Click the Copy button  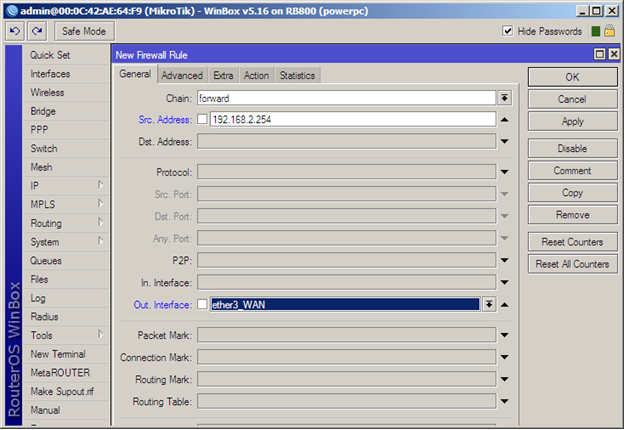(572, 193)
